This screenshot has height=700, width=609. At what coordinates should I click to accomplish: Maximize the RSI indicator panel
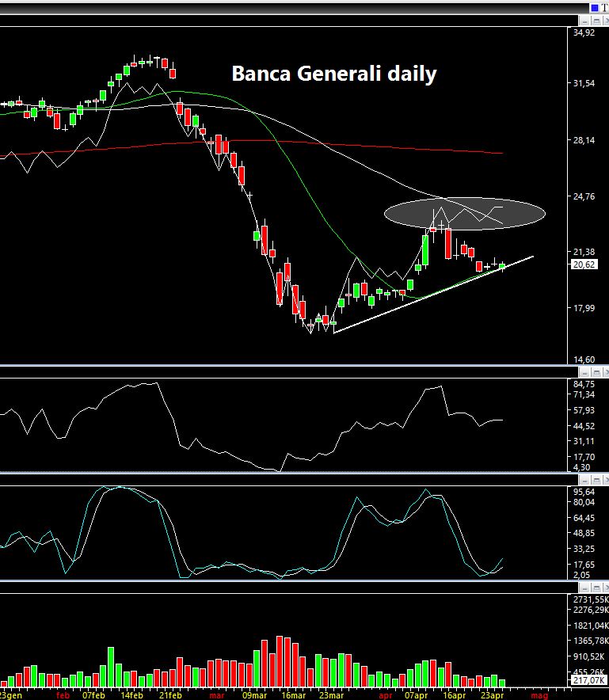click(596, 372)
